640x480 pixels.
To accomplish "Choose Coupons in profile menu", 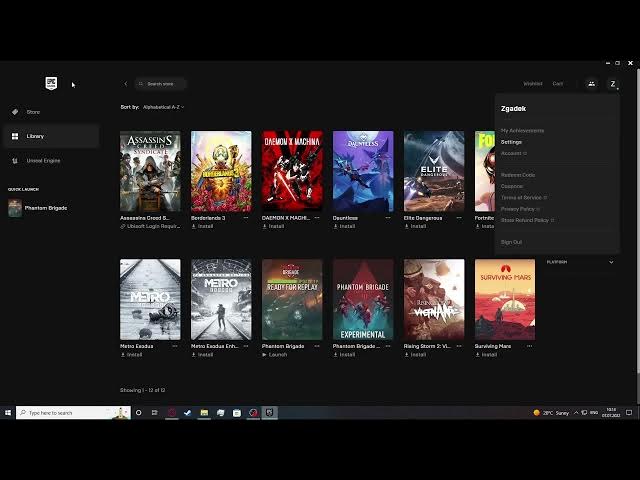I will coord(512,186).
